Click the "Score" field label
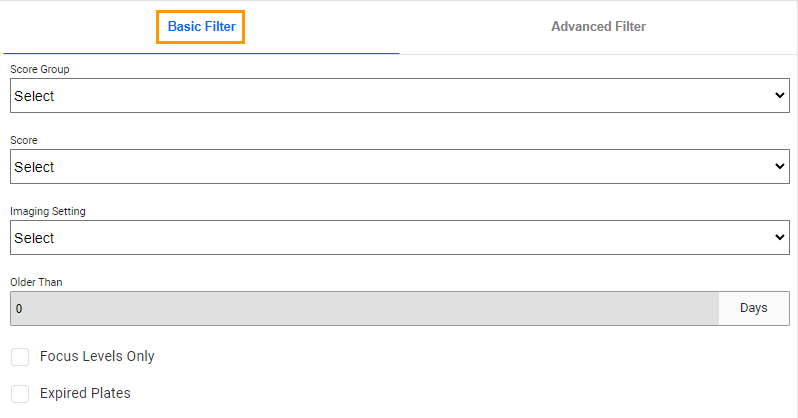 coord(24,141)
